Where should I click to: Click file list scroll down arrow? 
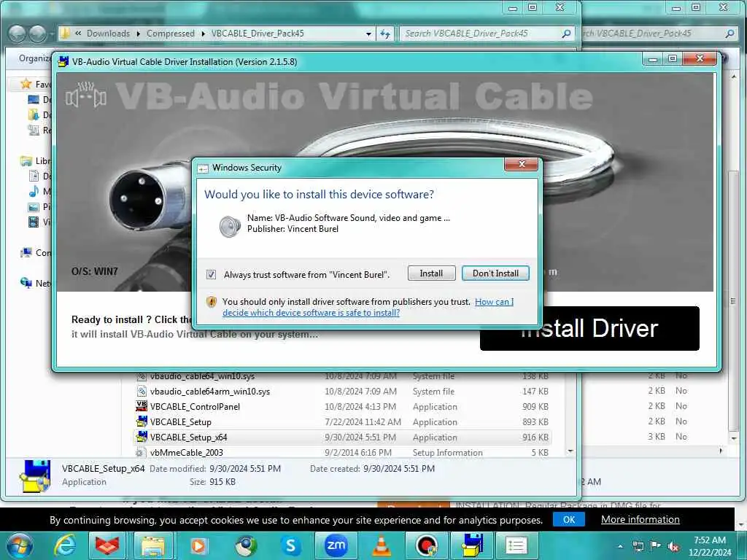(570, 451)
